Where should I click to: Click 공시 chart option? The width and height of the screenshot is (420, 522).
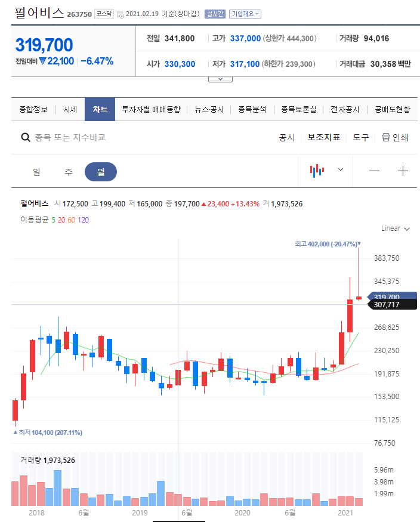click(287, 137)
